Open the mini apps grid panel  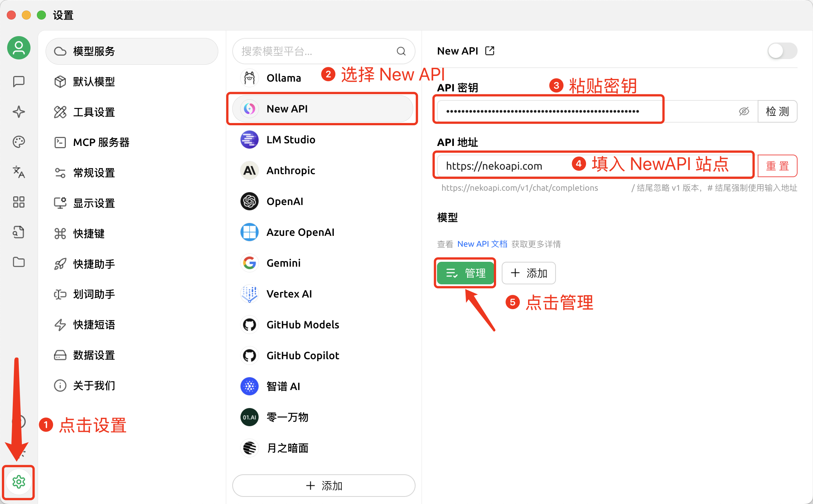18,202
